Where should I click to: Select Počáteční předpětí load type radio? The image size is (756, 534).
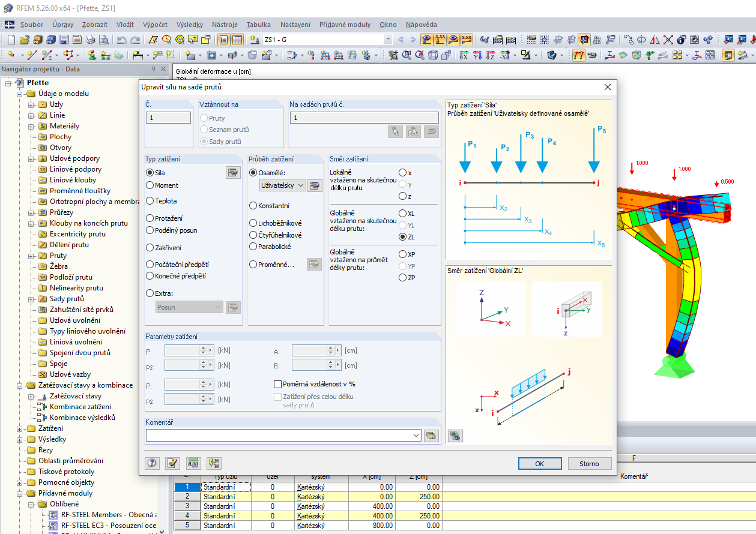pyautogui.click(x=150, y=264)
